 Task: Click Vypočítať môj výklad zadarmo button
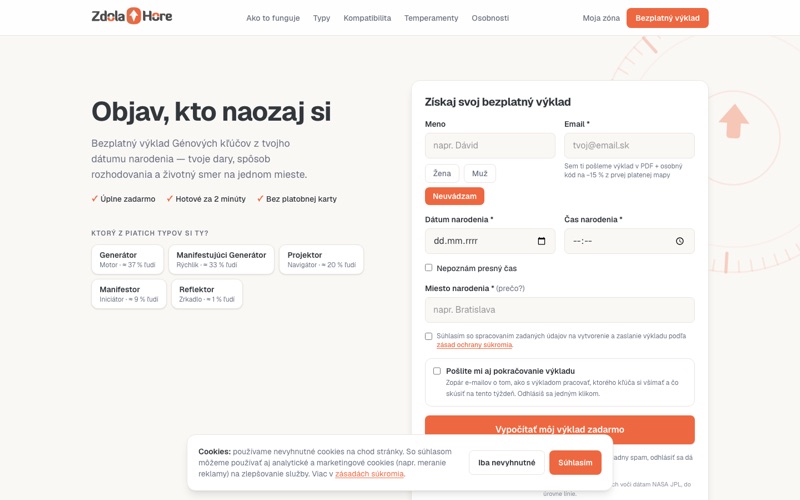click(560, 430)
